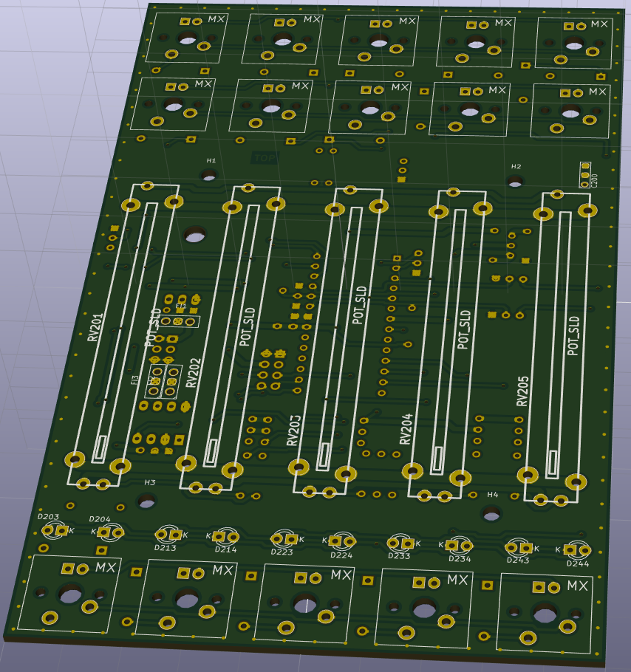Click the D213 diode label

point(165,548)
